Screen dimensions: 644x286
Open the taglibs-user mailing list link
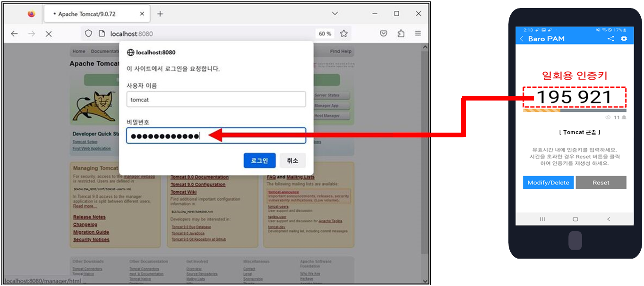(277, 217)
